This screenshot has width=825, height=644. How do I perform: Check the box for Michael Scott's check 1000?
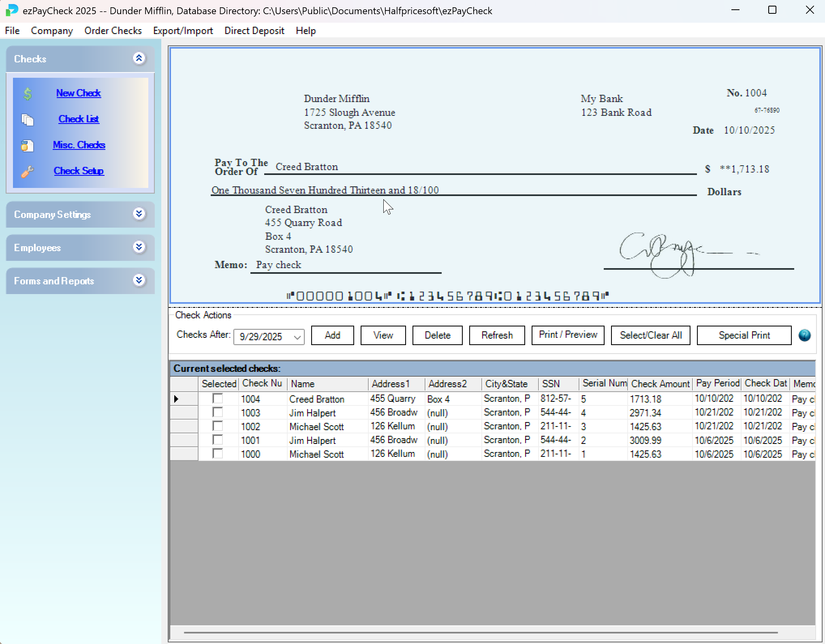218,454
